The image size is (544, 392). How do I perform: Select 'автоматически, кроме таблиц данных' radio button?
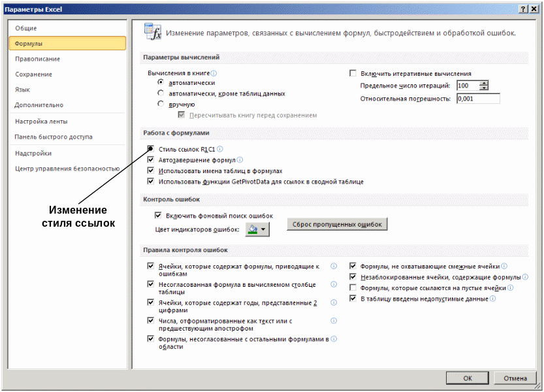tap(161, 93)
